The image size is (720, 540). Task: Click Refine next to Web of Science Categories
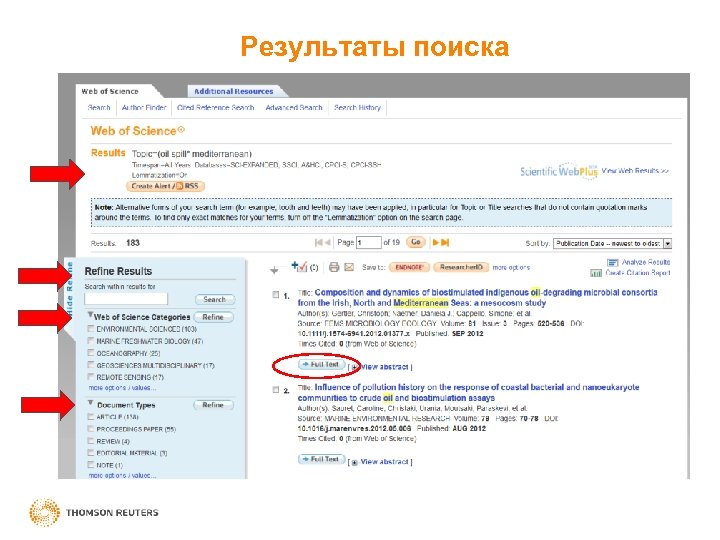click(214, 317)
